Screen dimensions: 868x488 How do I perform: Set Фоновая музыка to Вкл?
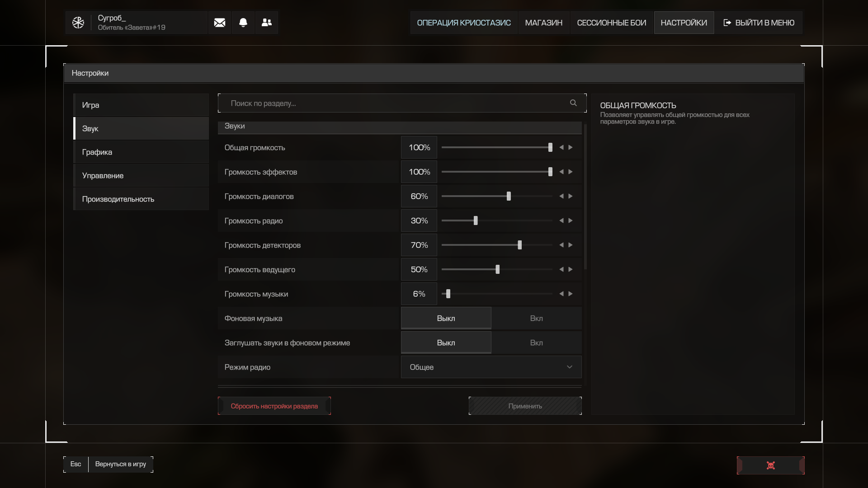[x=536, y=318]
